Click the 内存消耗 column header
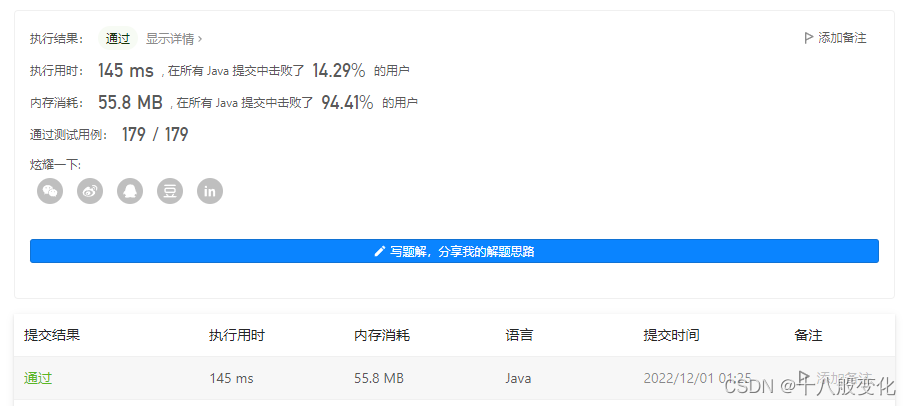The height and width of the screenshot is (406, 911). coord(382,335)
